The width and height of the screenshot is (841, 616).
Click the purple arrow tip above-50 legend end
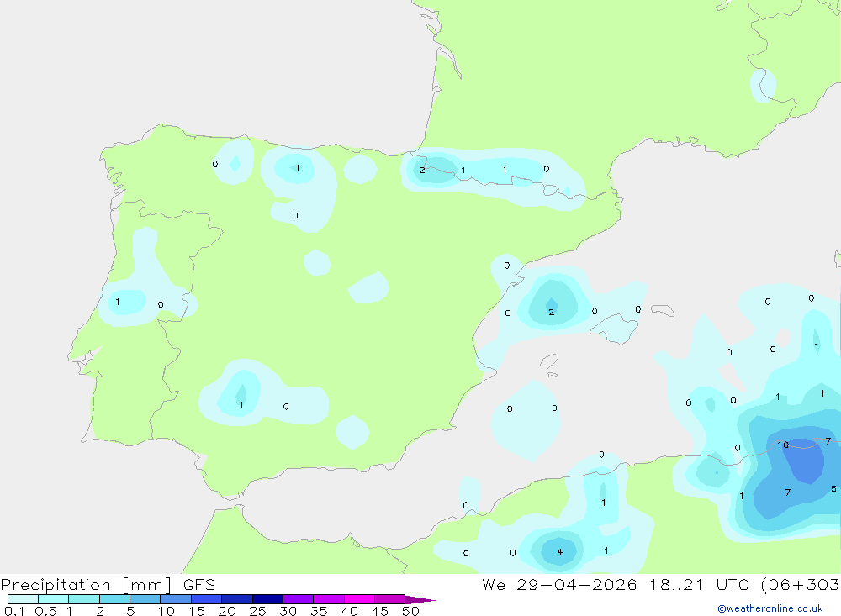tap(420, 599)
